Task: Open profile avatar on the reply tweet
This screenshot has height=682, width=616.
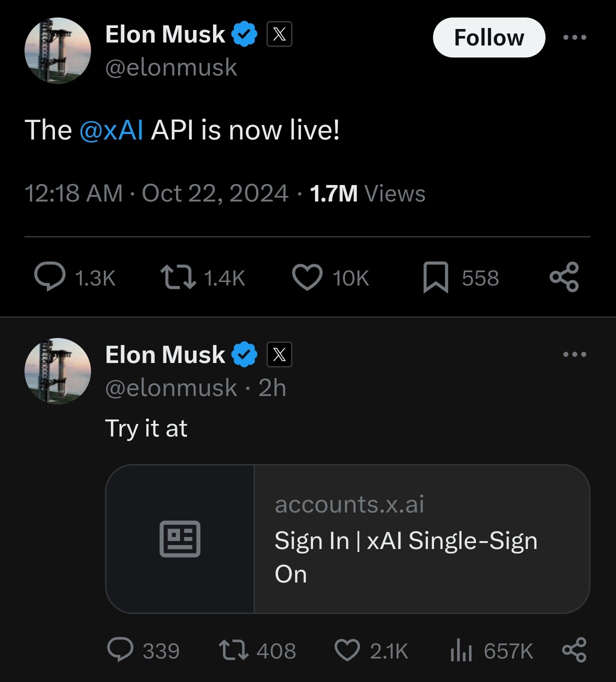Action: [x=57, y=371]
